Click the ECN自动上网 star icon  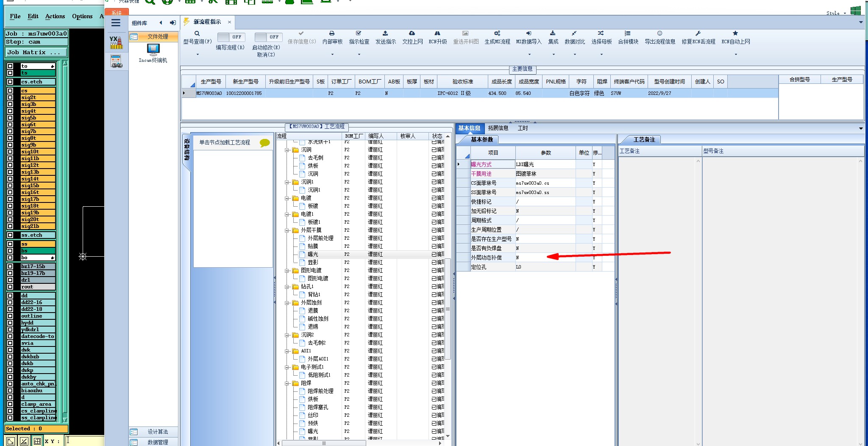[x=735, y=33]
